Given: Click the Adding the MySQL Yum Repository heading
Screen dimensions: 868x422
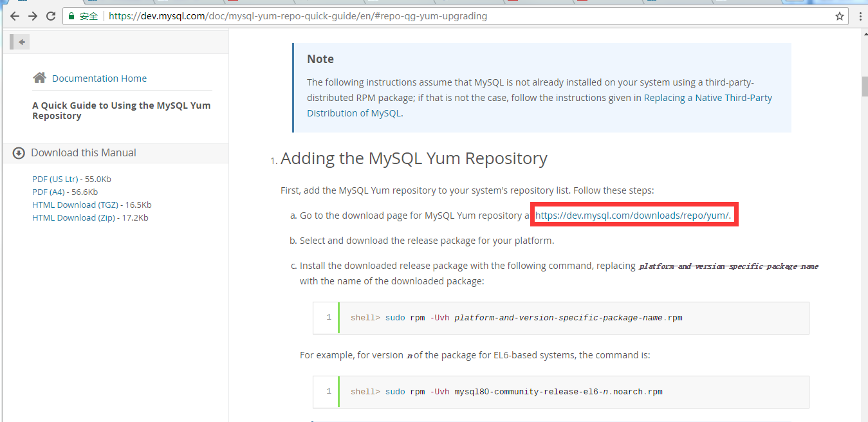Looking at the screenshot, I should [414, 158].
